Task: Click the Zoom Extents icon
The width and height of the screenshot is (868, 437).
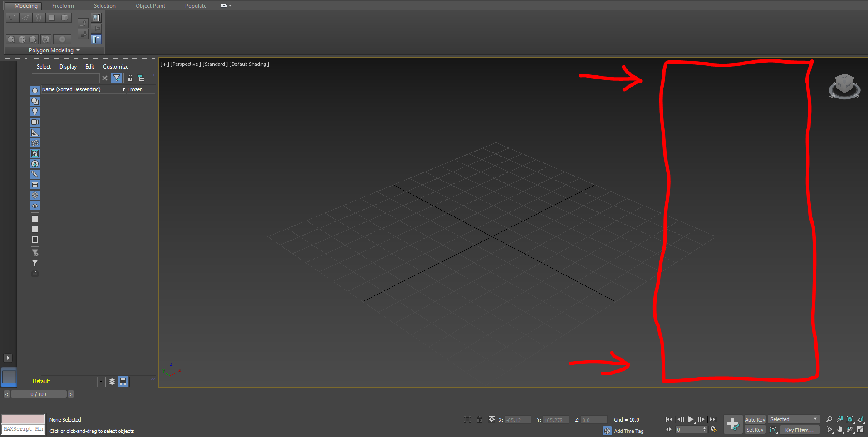Action: [850, 419]
